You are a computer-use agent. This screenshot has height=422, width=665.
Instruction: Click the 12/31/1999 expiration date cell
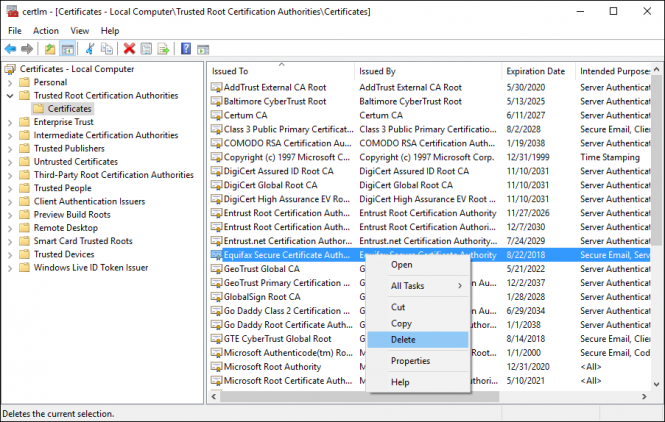click(528, 157)
